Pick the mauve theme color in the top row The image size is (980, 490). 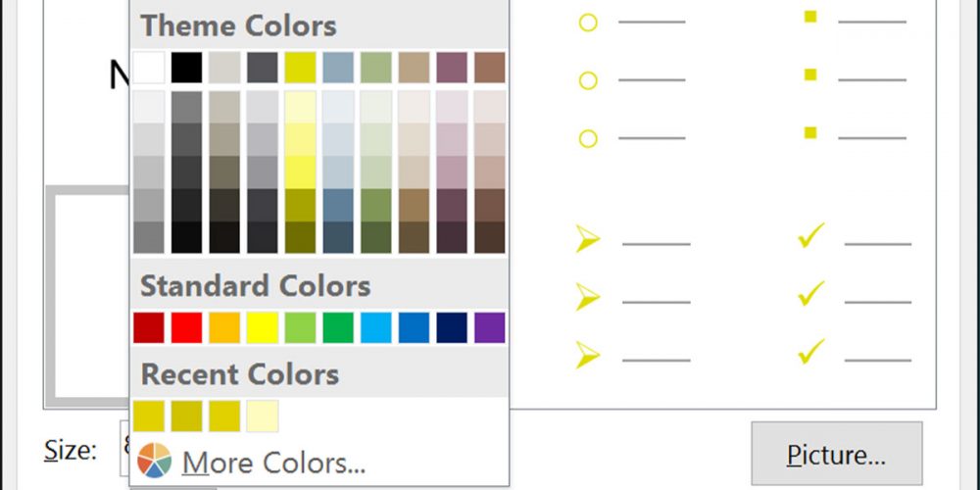tap(452, 68)
